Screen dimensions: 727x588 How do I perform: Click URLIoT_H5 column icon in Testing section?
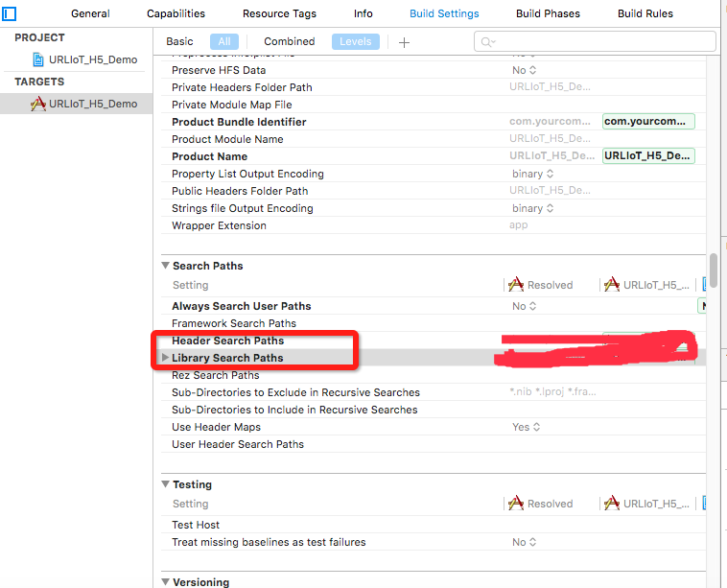click(612, 504)
